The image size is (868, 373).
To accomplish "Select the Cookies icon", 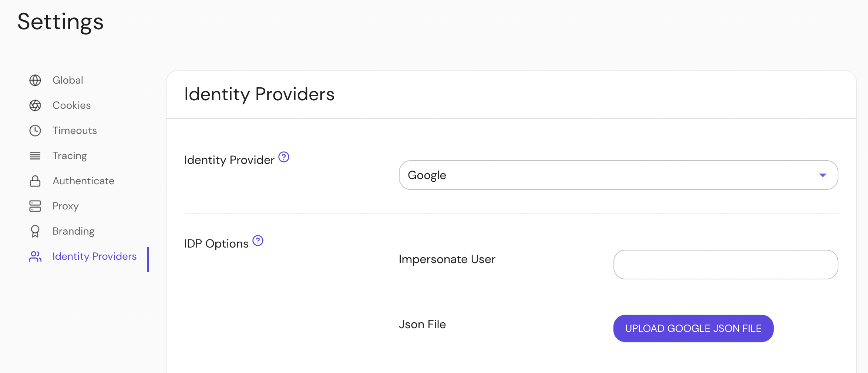I will 35,105.
